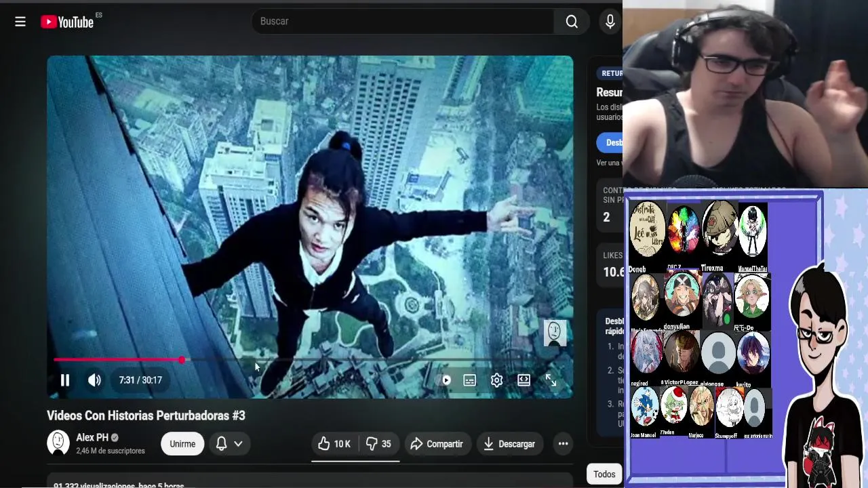Image resolution: width=868 pixels, height=488 pixels.
Task: Start voice search with microphone icon
Action: point(610,22)
